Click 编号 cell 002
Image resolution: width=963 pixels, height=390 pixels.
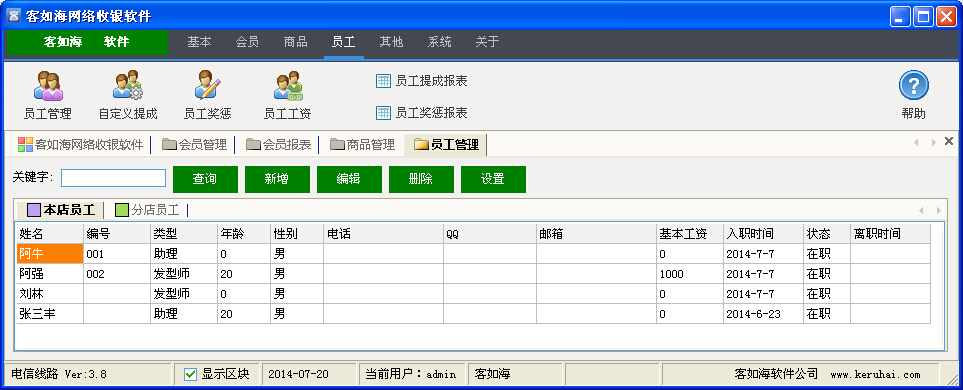click(117, 274)
